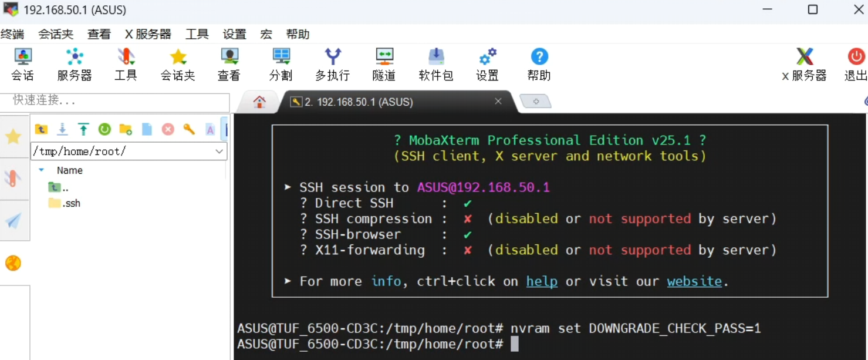Click the red delete icon in SFTP toolbar
The height and width of the screenshot is (360, 868).
point(168,129)
